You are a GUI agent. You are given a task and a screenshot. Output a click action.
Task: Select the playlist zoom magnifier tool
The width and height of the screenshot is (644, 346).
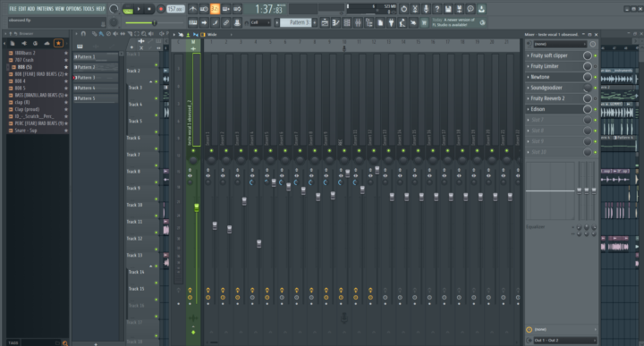pyautogui.click(x=144, y=34)
